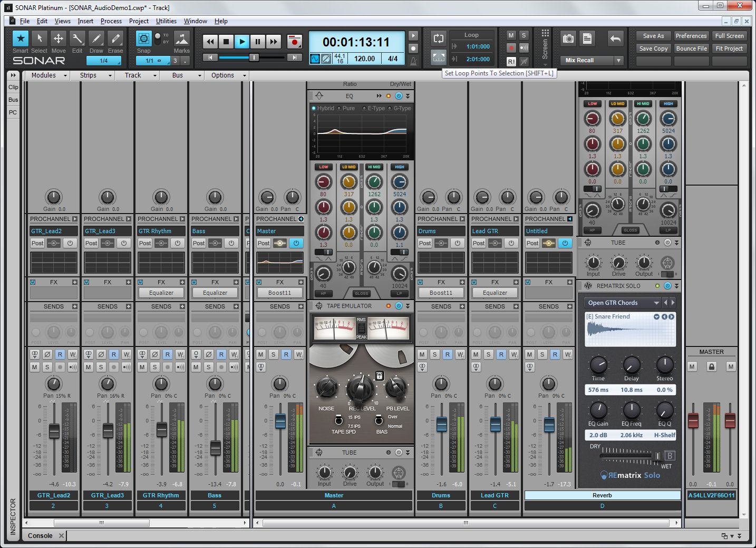This screenshot has height=548, width=756.
Task: Click the global Solo S button
Action: coord(524,35)
